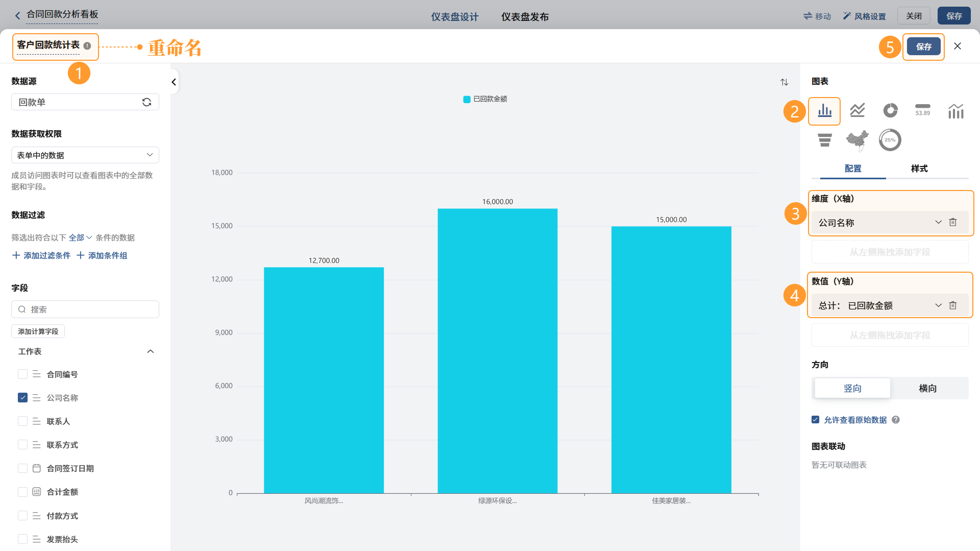
Task: Open the 公司名称 dimension dropdown arrow
Action: [938, 222]
